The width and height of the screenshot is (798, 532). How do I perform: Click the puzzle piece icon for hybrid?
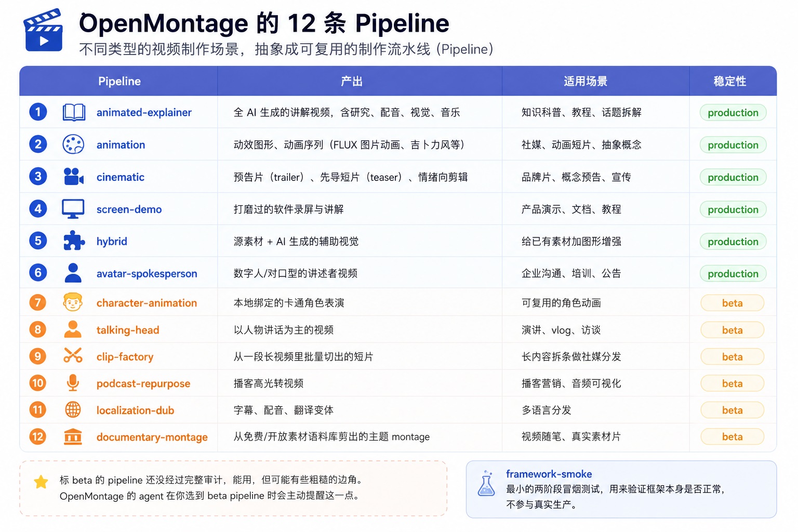pos(73,241)
